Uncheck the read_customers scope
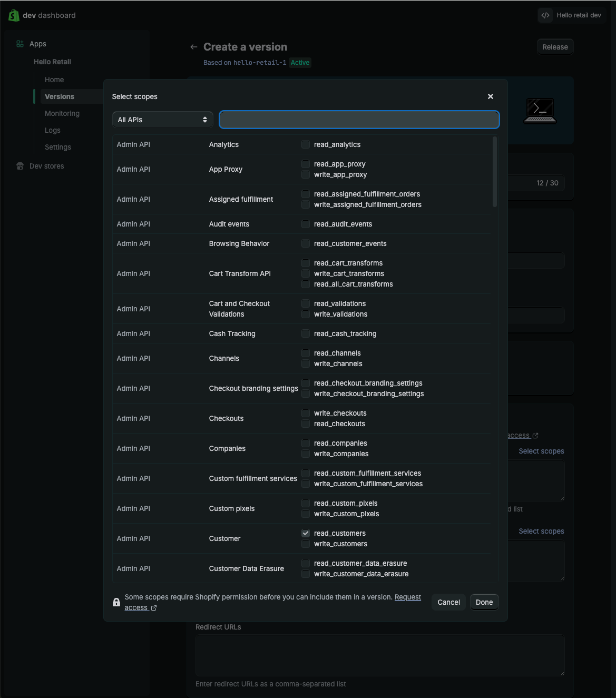The height and width of the screenshot is (698, 616). pos(306,533)
